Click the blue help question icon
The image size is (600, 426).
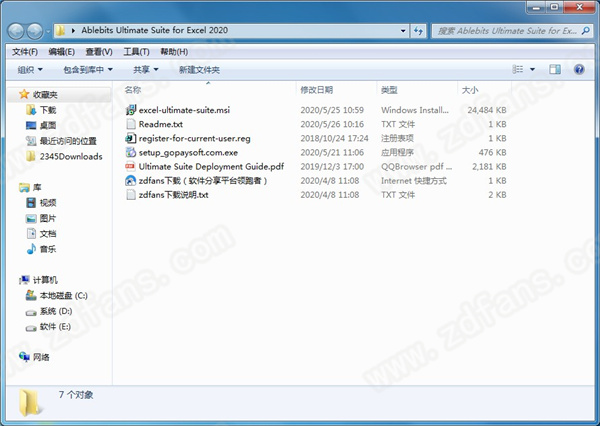tap(579, 69)
